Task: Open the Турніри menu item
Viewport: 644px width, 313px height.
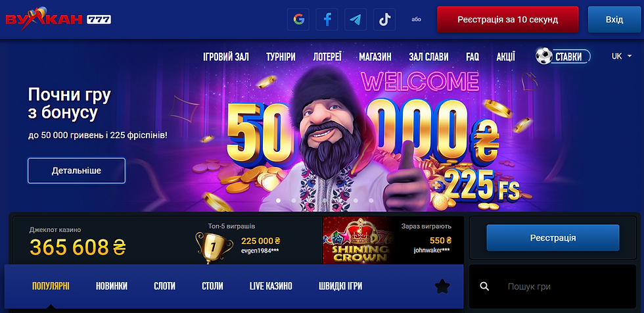Action: (x=281, y=57)
